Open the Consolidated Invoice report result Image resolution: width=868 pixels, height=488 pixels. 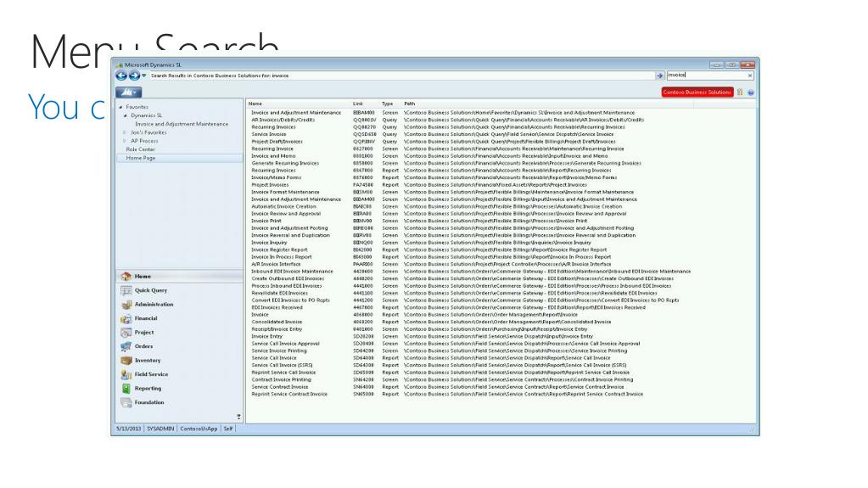click(277, 322)
